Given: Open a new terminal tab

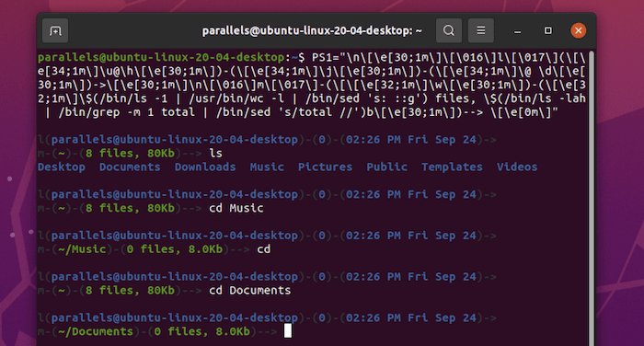Looking at the screenshot, I should click(x=55, y=30).
